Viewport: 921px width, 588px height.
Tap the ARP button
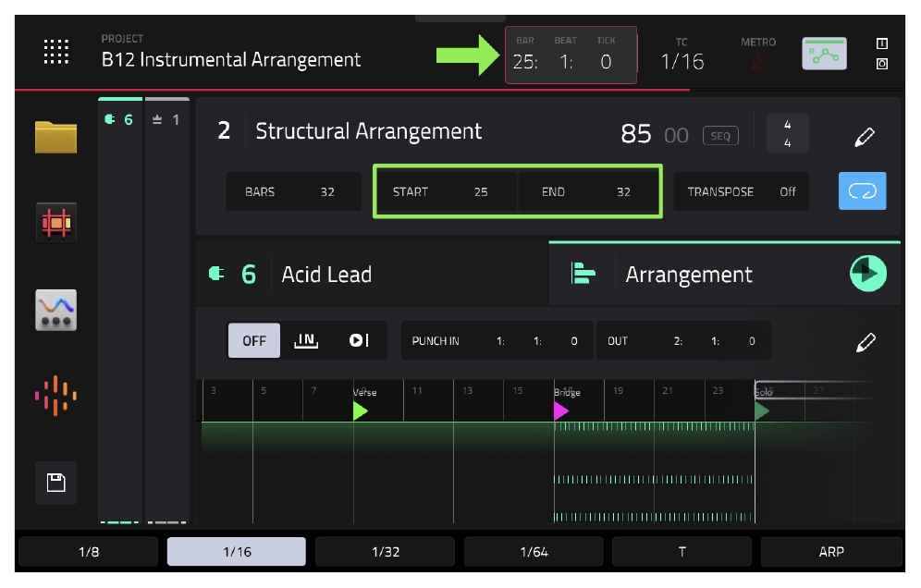(831, 552)
